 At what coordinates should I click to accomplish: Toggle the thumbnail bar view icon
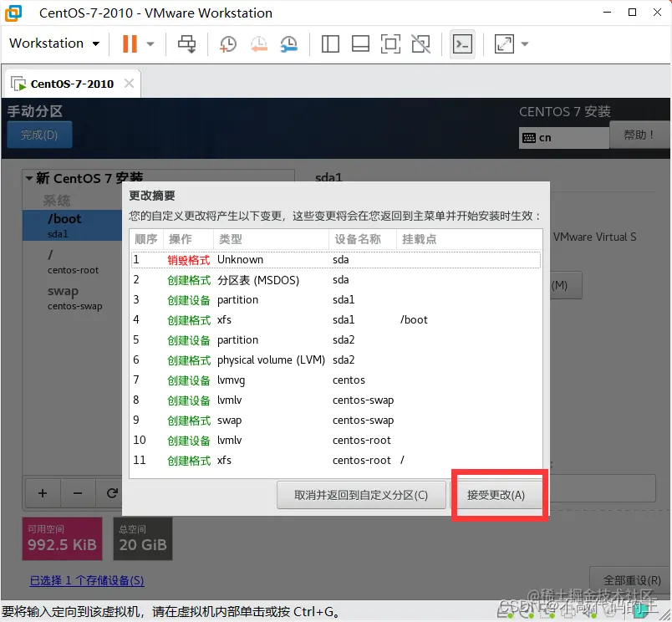point(360,43)
